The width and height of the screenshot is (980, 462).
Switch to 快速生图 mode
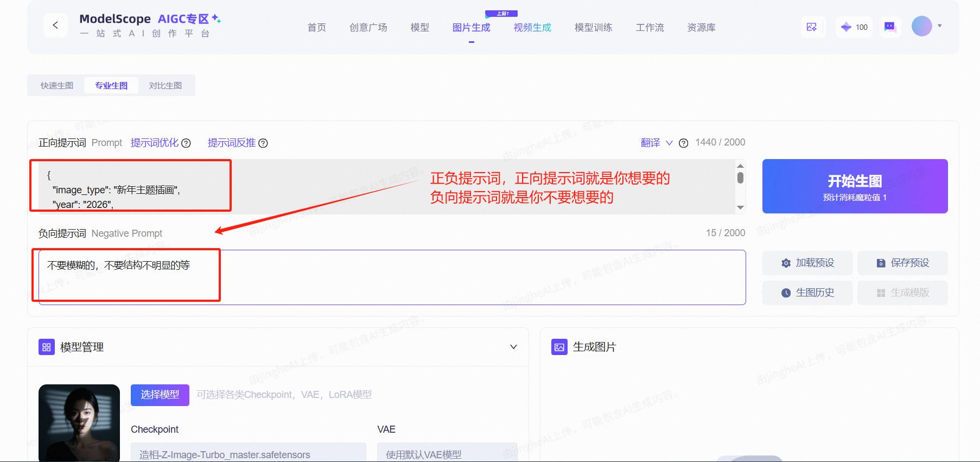click(57, 86)
